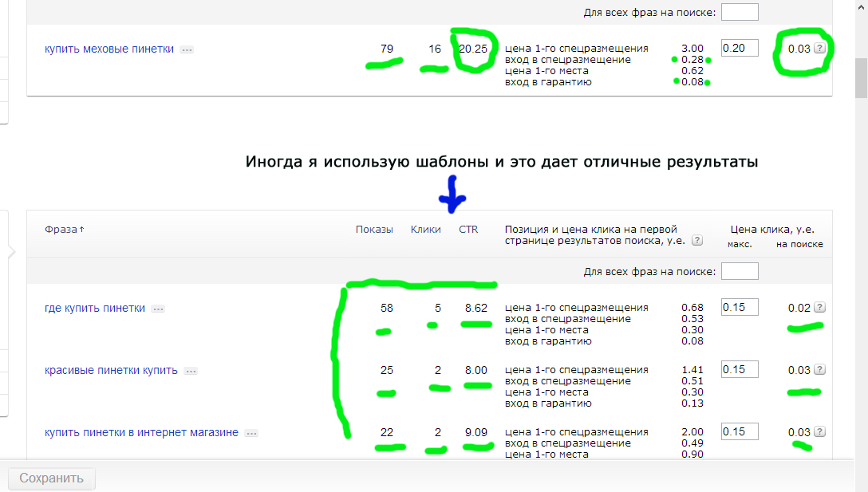Click the 'Сохранить' button
The width and height of the screenshot is (868, 492).
(x=52, y=478)
